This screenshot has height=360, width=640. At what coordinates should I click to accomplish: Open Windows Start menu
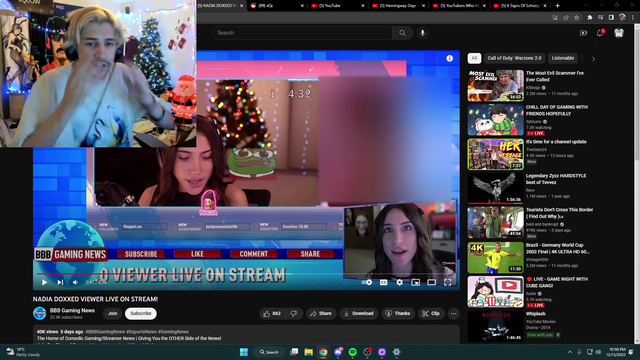pos(244,352)
